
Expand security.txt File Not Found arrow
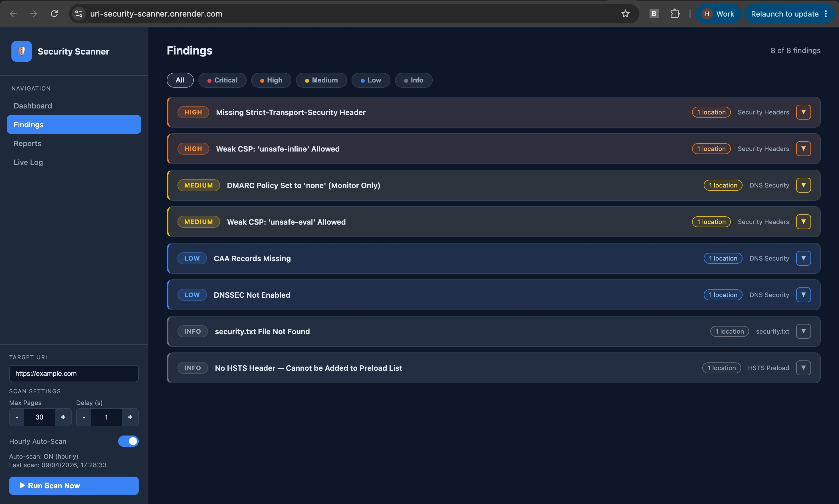pos(803,331)
